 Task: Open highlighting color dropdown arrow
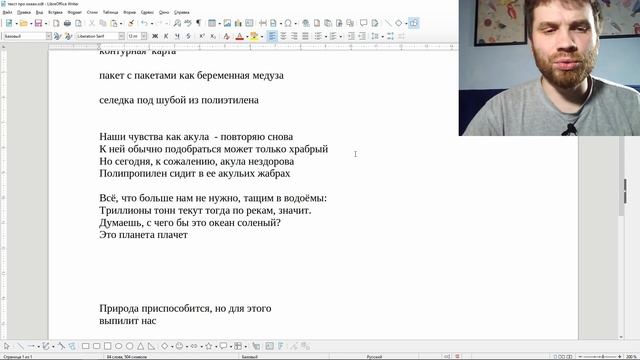click(x=262, y=36)
